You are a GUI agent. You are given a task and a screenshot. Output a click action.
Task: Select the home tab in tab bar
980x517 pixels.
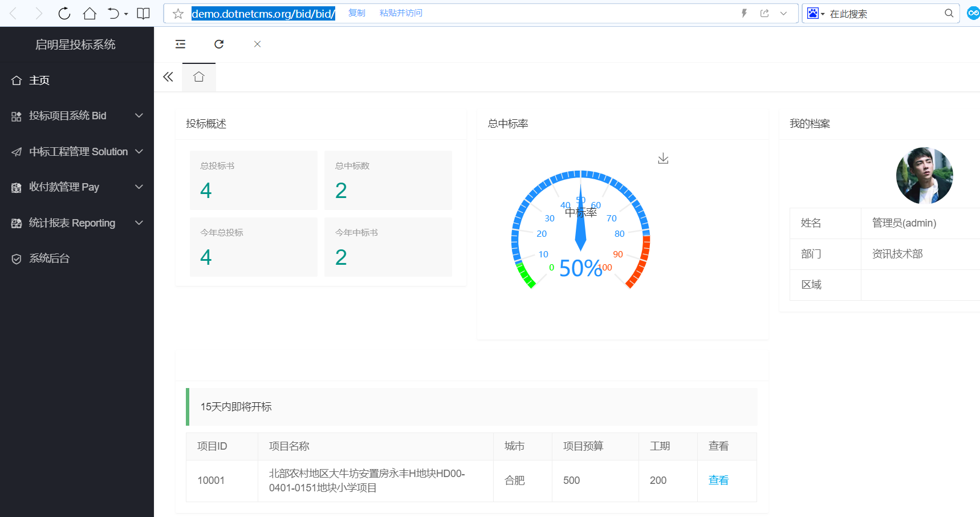coord(198,77)
